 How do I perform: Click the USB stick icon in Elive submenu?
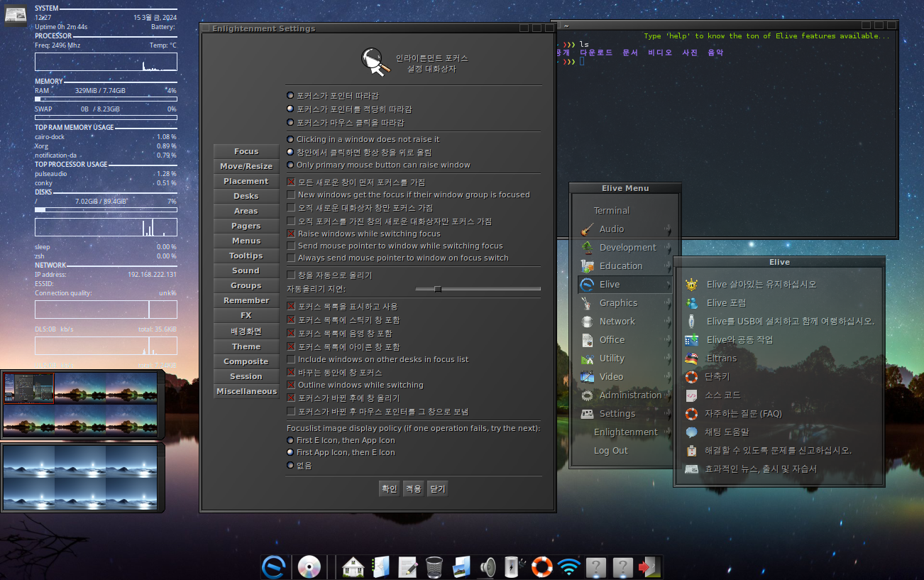click(x=692, y=322)
